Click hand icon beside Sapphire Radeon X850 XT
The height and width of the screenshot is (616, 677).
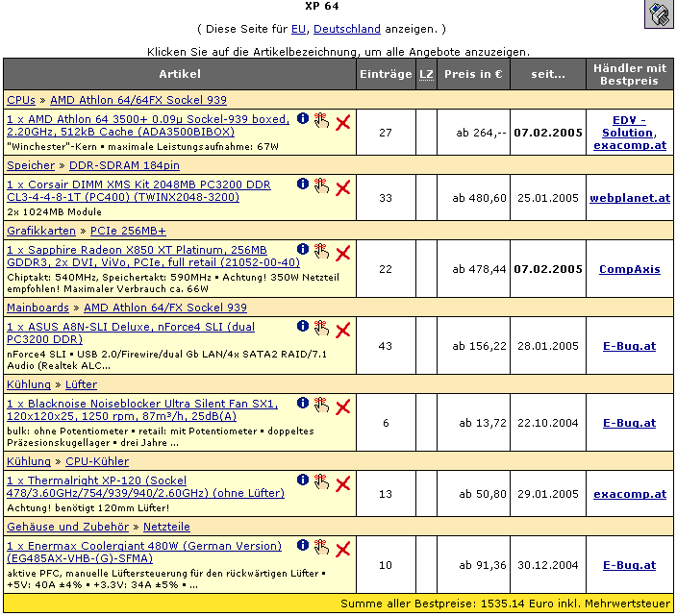click(321, 251)
